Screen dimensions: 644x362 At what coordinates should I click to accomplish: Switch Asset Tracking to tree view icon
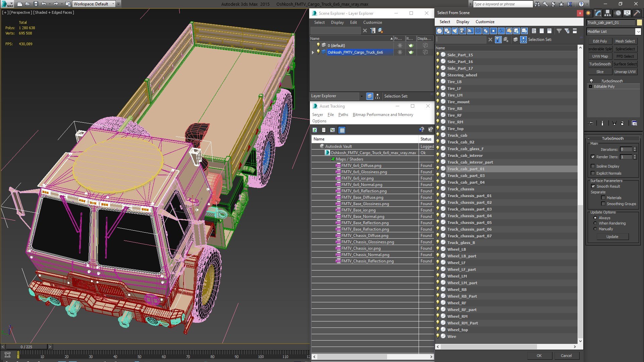click(x=332, y=130)
